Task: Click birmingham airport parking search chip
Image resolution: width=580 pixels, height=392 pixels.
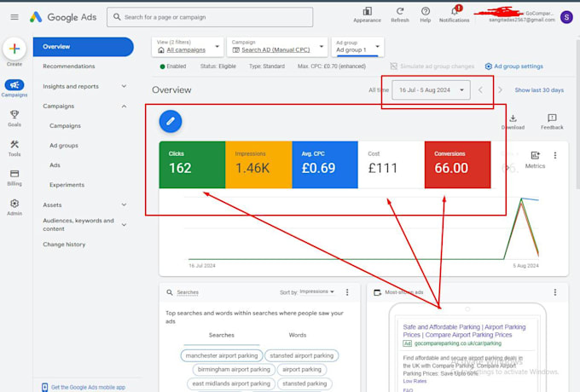Action: coord(234,370)
